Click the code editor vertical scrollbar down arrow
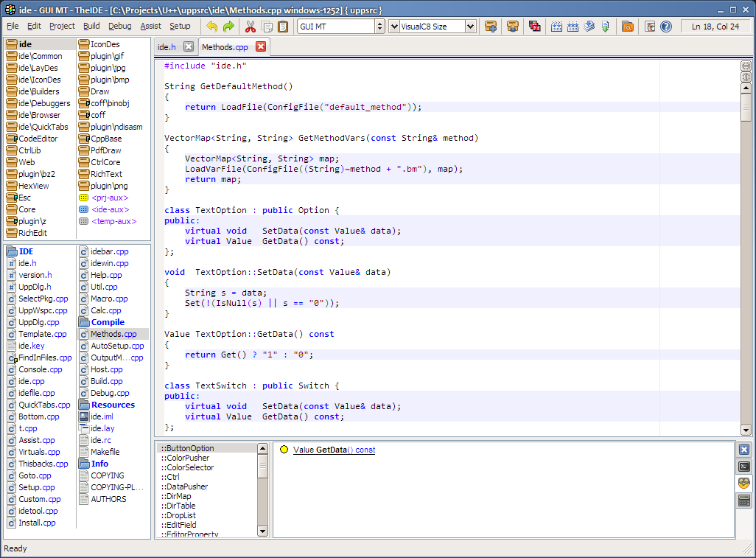756x558 pixels. point(746,430)
